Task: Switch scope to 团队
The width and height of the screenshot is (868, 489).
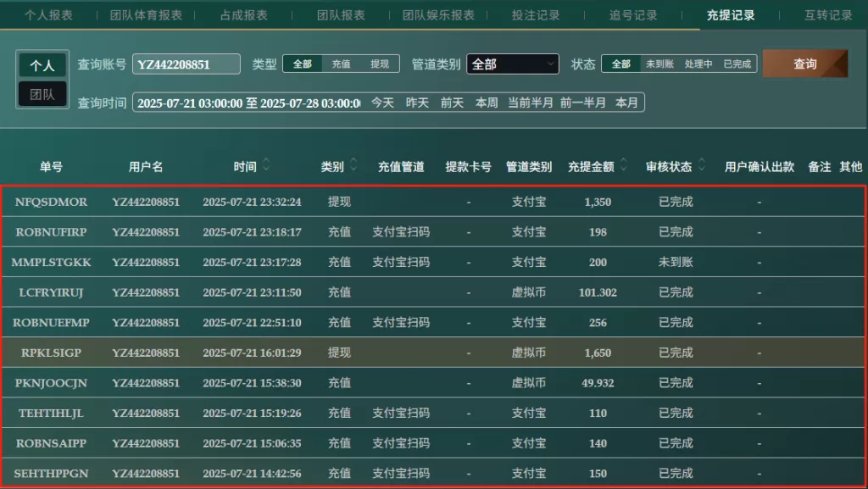Action: pos(42,94)
